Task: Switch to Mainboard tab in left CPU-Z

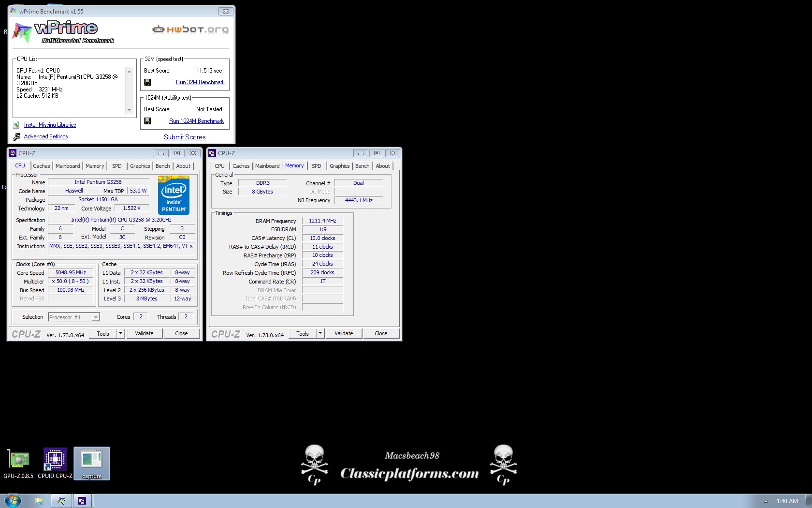Action: [x=68, y=166]
